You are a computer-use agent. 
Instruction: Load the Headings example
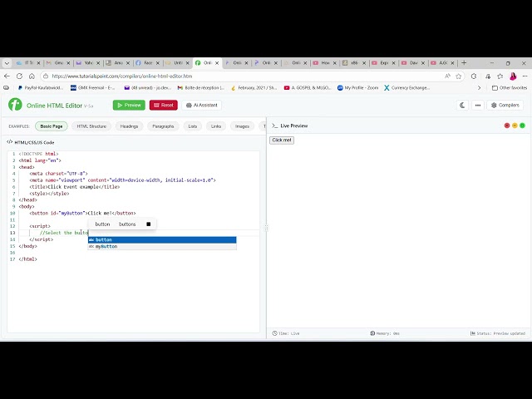pos(129,126)
